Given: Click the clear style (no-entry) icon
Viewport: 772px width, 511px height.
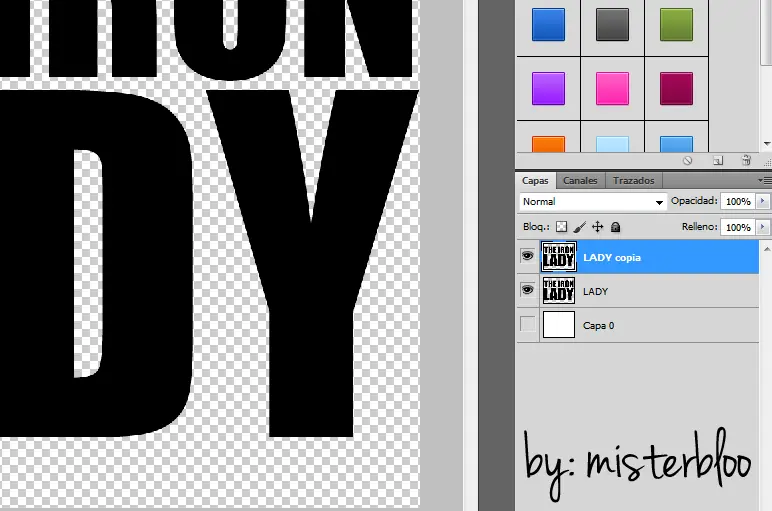Looking at the screenshot, I should [x=687, y=160].
